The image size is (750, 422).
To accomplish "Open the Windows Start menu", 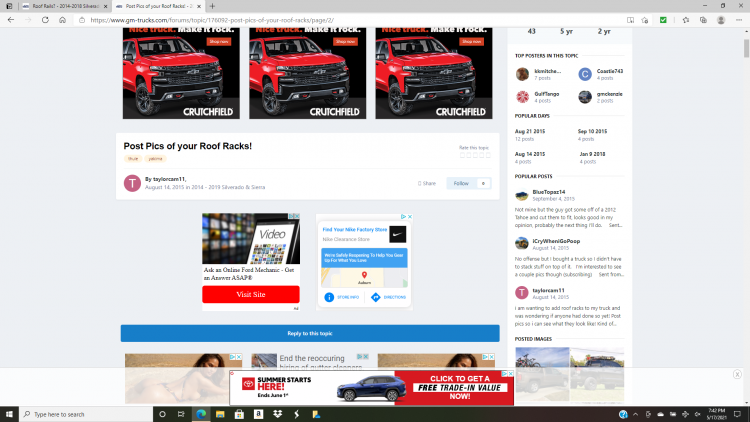I will click(9, 414).
